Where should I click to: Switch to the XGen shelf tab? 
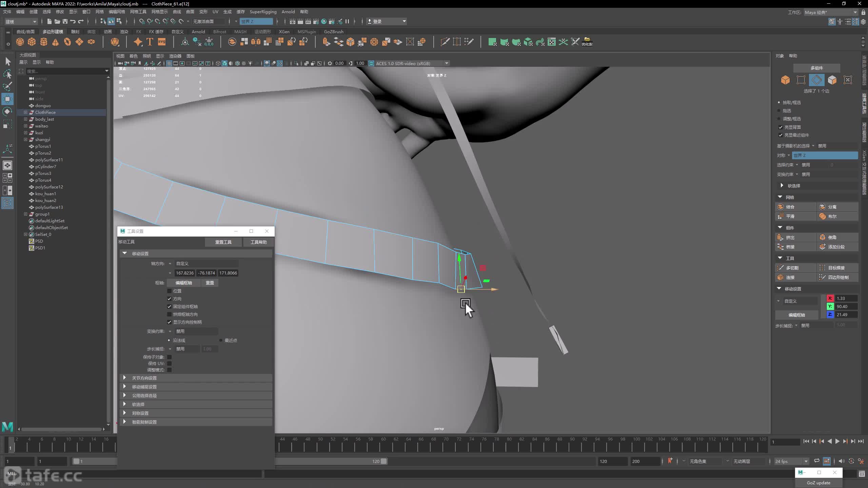284,32
